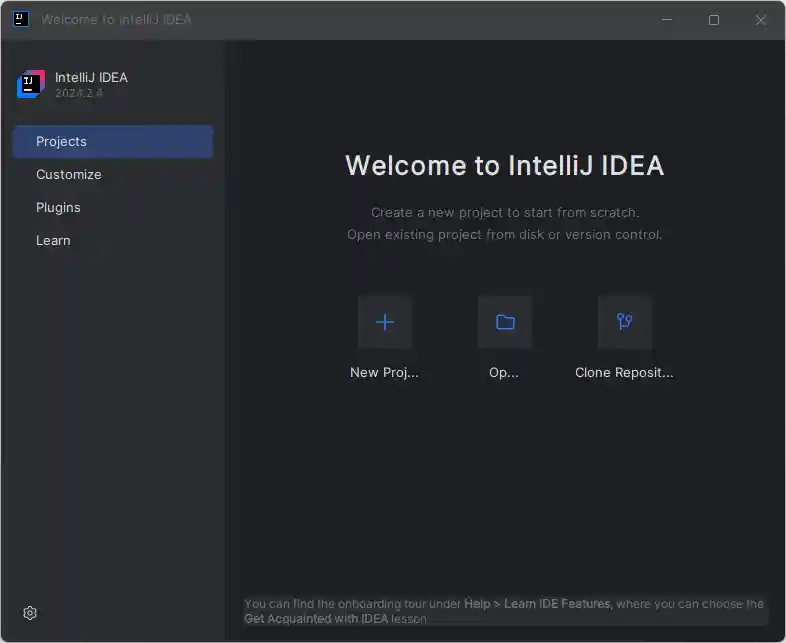Screen dimensions: 786x643
Task: Minimize the Welcome window
Action: click(x=667, y=20)
